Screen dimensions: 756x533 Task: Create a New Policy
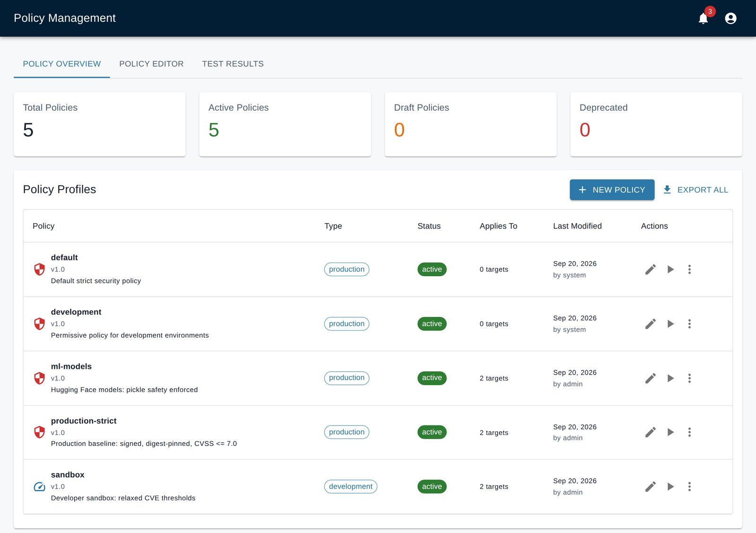click(x=612, y=190)
